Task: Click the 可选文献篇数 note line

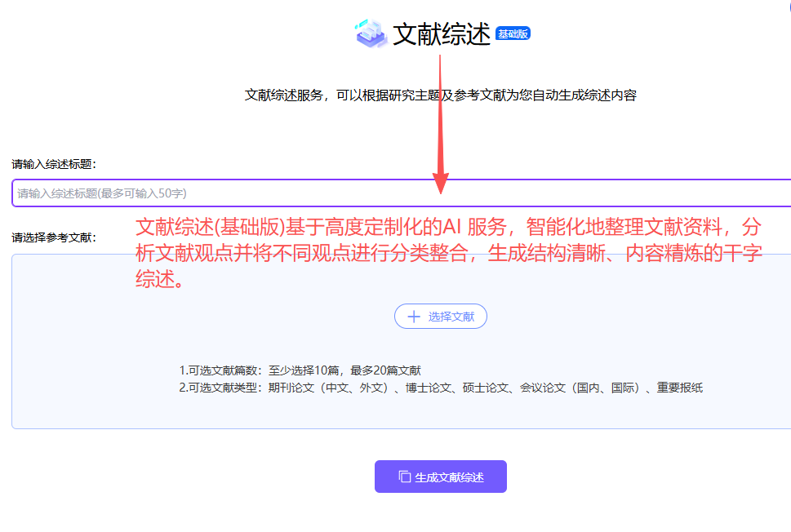Action: click(300, 370)
